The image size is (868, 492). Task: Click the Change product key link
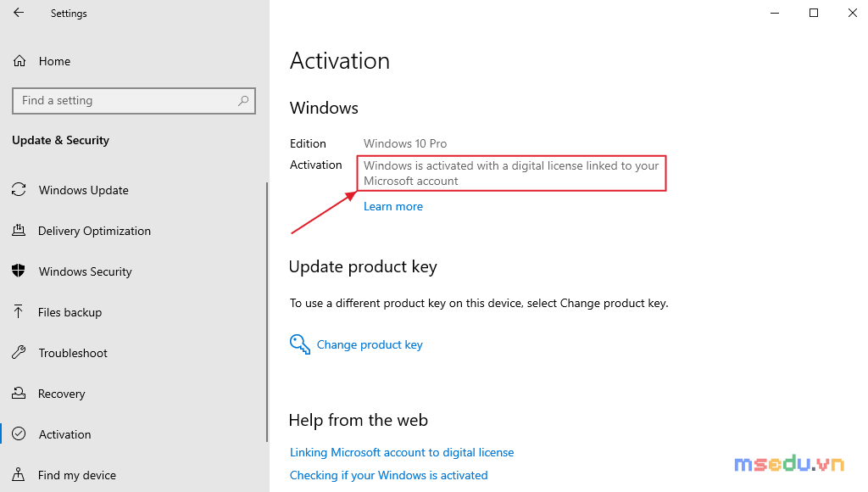(x=370, y=344)
